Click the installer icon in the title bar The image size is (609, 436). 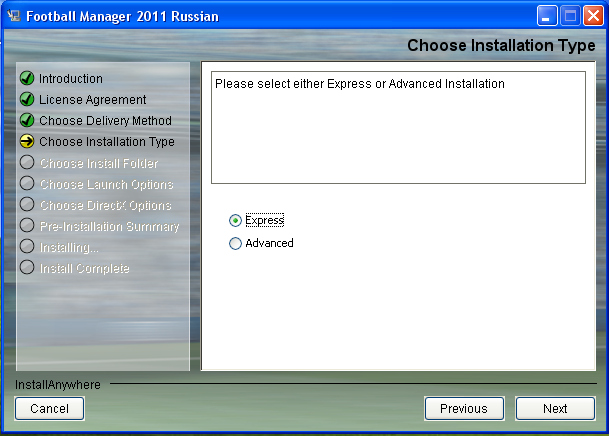[x=14, y=16]
